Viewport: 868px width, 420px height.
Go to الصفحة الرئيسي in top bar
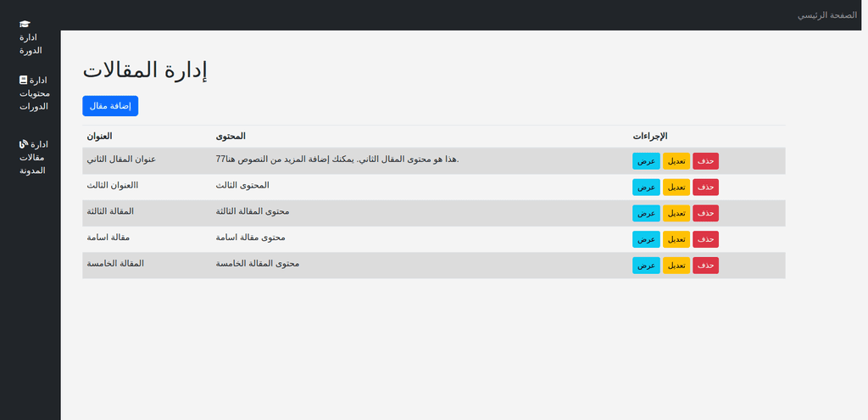tap(827, 15)
